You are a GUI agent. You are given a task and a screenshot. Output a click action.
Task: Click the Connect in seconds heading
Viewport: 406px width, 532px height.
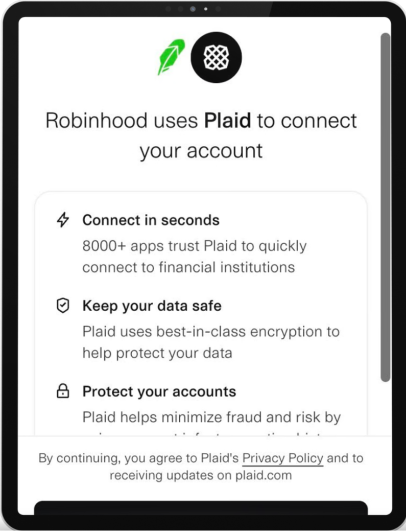[151, 220]
